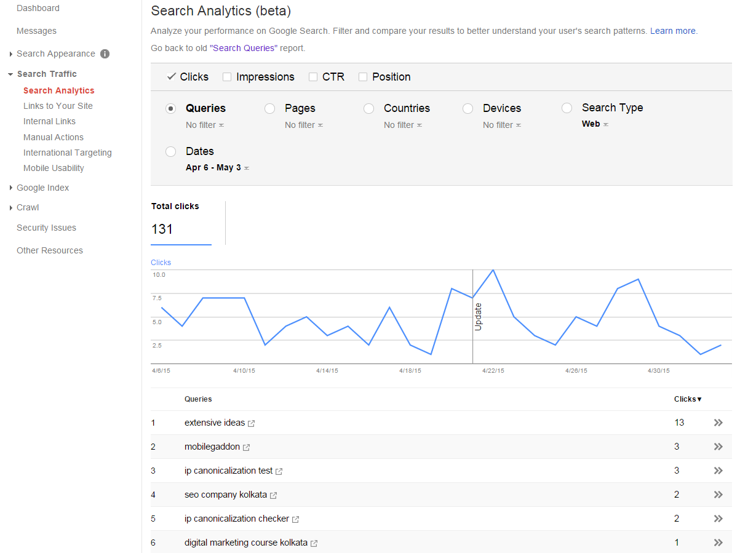756x553 pixels.
Task: Open external link icon for 'extensive ideas'
Action: 251,423
